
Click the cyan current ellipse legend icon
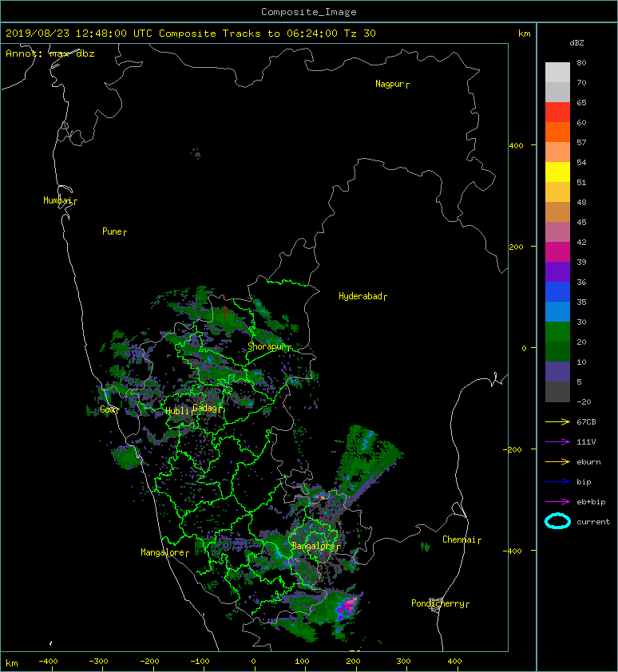557,521
